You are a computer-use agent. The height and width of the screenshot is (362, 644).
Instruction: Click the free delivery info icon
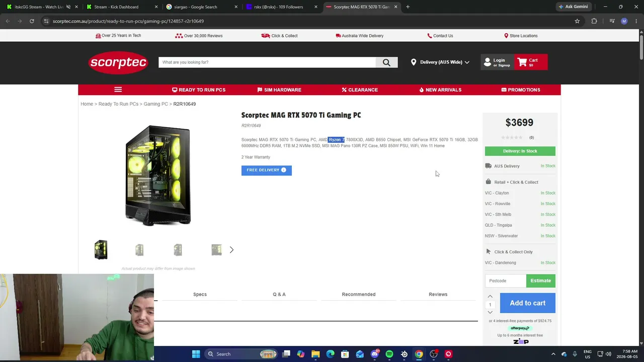[x=283, y=170]
